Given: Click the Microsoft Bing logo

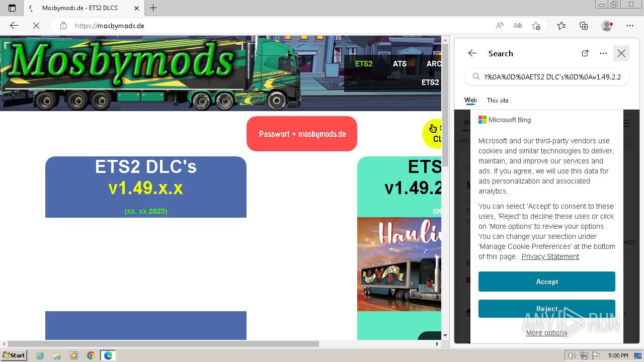Looking at the screenshot, I should (505, 120).
